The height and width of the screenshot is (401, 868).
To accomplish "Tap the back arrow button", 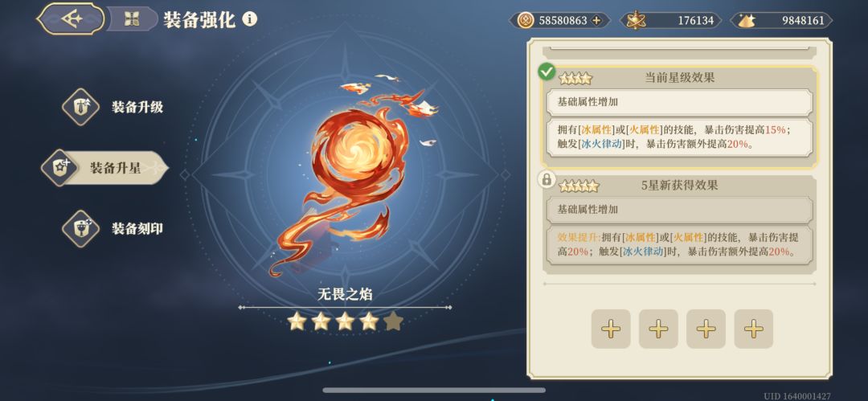I will coord(71,18).
